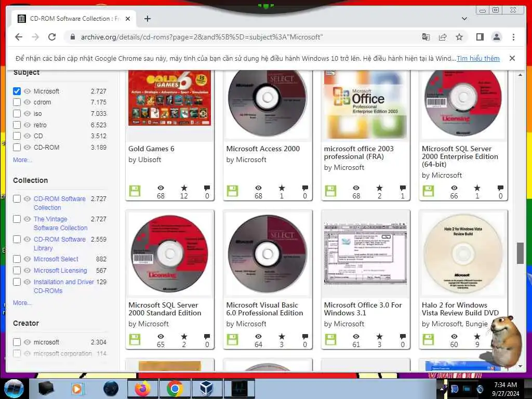The width and height of the screenshot is (532, 399).
Task: Click the taskbar clock showing 7:34 AM
Action: tap(506, 389)
